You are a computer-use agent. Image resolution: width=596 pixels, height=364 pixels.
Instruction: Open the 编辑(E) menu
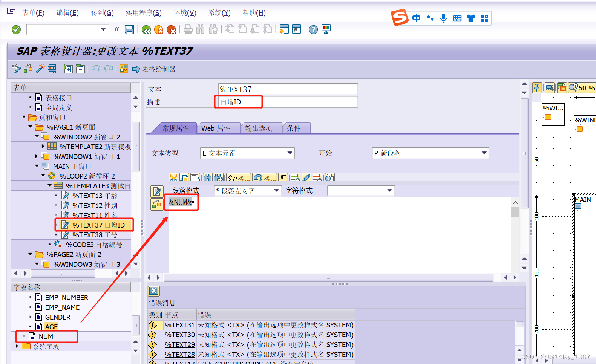pos(67,13)
